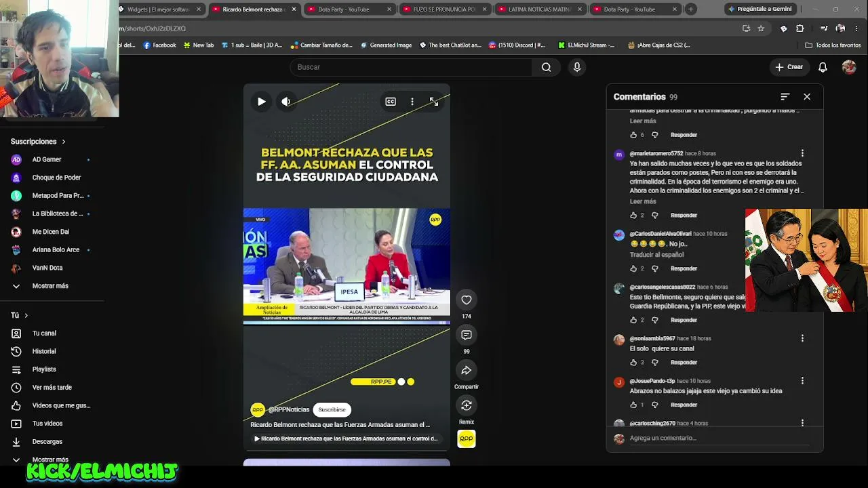Expand Mostrar más under subscriptions
Image resolution: width=868 pixels, height=488 pixels.
point(51,286)
